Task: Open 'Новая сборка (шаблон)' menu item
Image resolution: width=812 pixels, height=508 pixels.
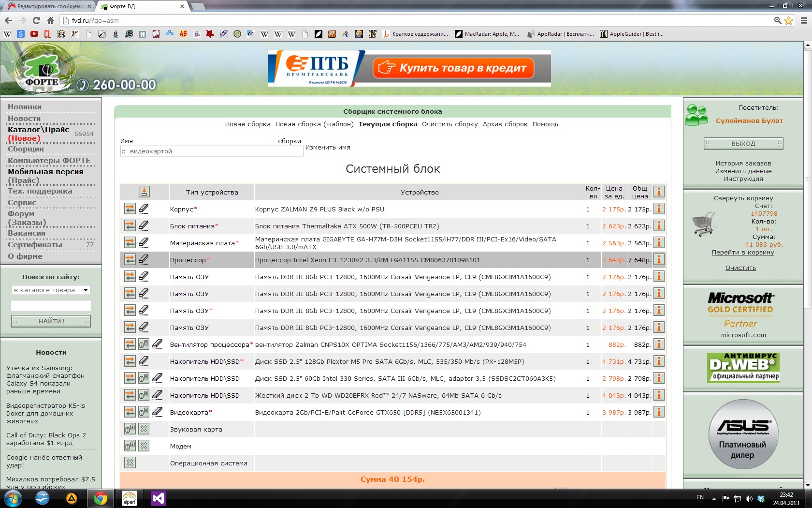Action: pos(314,124)
